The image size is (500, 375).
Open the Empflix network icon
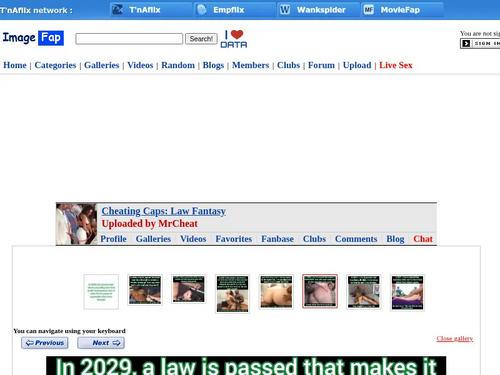tap(202, 10)
